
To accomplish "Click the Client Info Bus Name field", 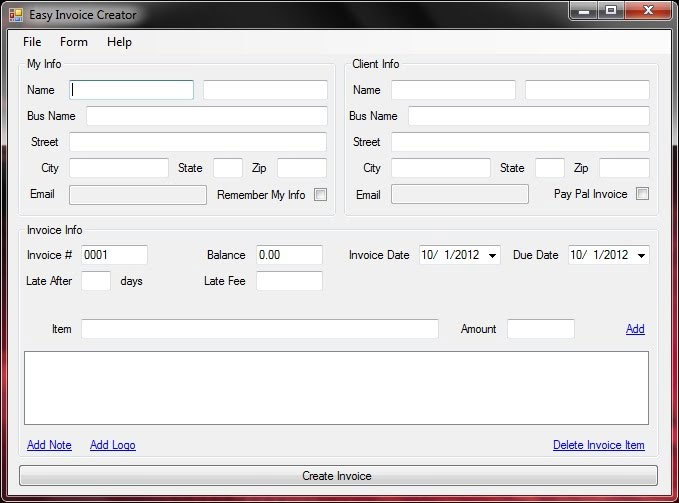I will (529, 116).
